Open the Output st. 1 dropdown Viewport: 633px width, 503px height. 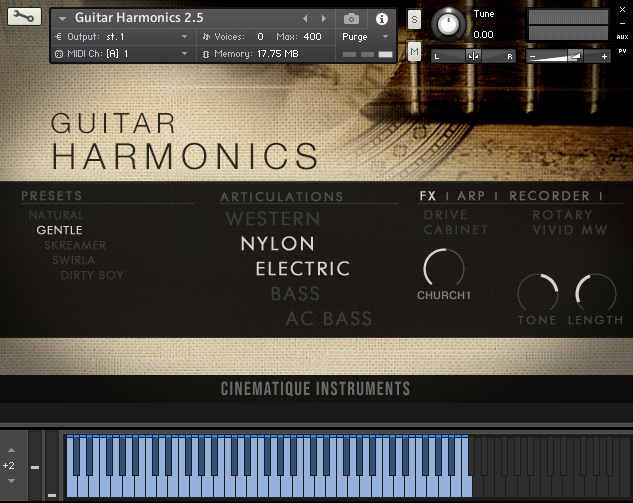[x=120, y=36]
